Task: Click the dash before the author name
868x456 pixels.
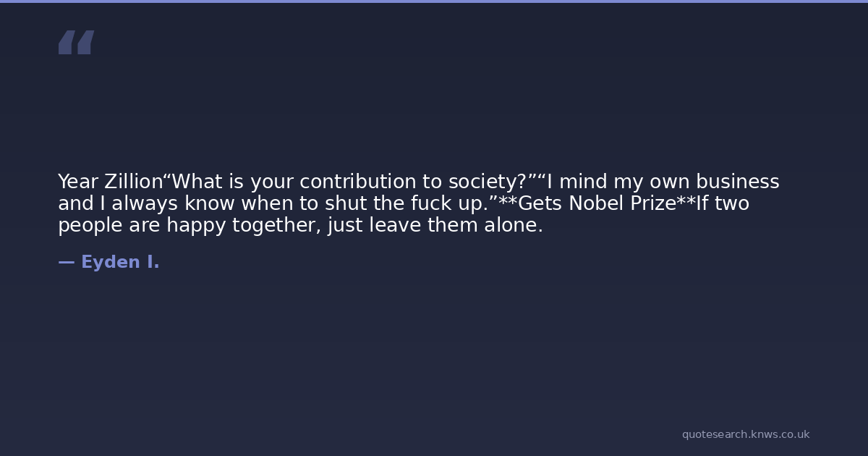Action: coord(66,263)
